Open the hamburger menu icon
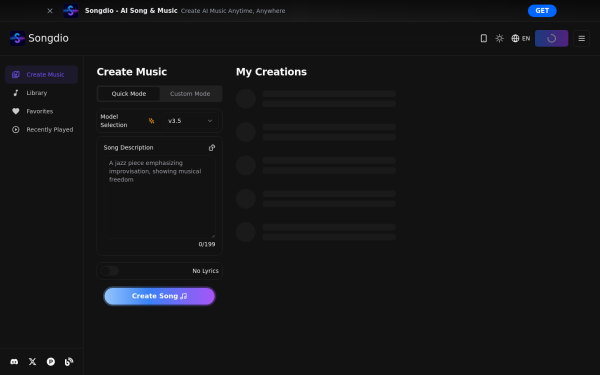The image size is (600, 375). 581,38
